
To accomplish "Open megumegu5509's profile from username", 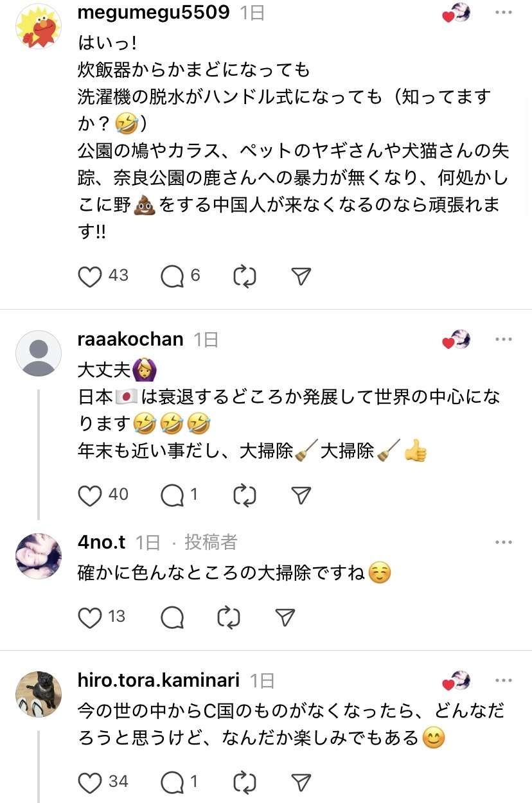I will 153,12.
